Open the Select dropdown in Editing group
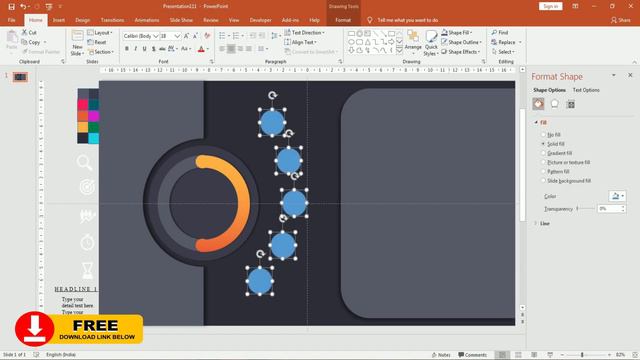This screenshot has width=640, height=360. coord(503,52)
